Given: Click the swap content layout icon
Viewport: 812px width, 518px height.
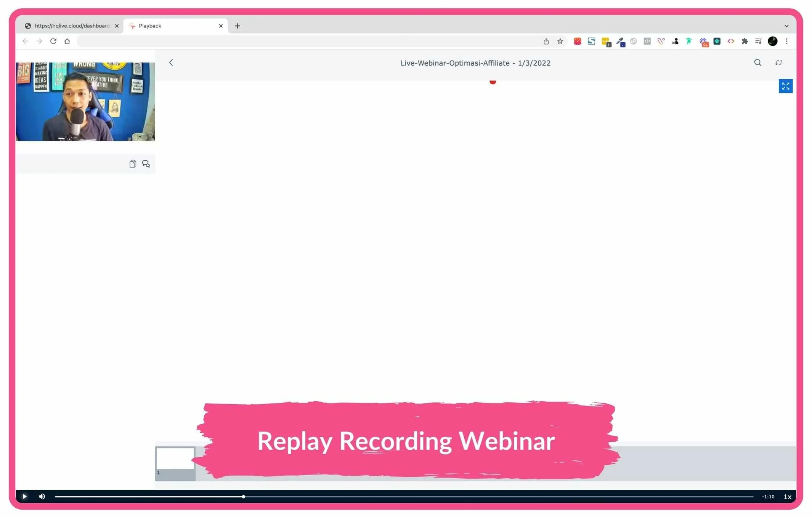Looking at the screenshot, I should click(x=778, y=63).
